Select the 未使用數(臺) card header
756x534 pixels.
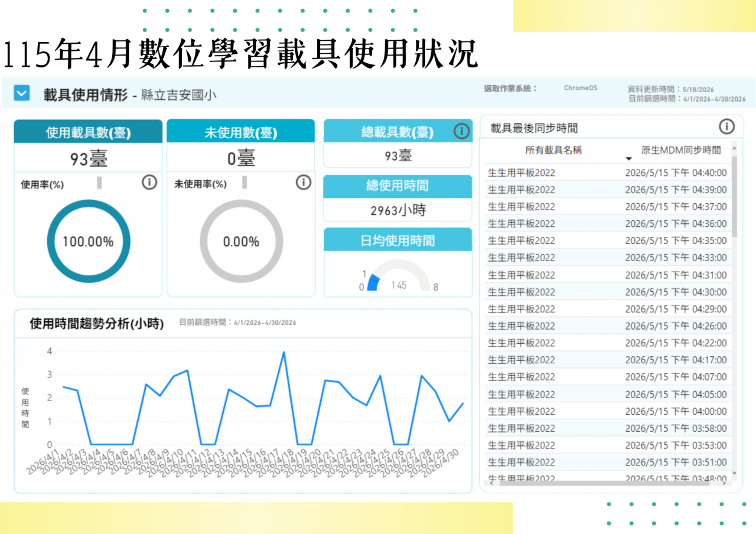click(x=241, y=132)
